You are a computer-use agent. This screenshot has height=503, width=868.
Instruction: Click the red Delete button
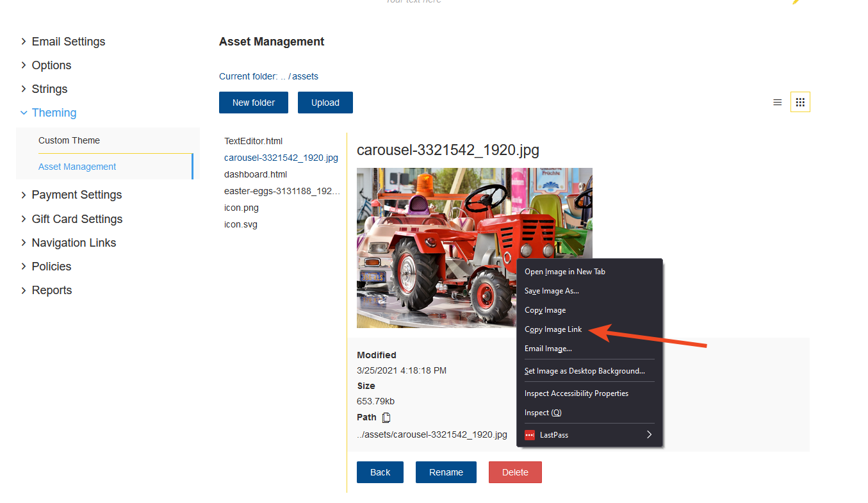[515, 472]
